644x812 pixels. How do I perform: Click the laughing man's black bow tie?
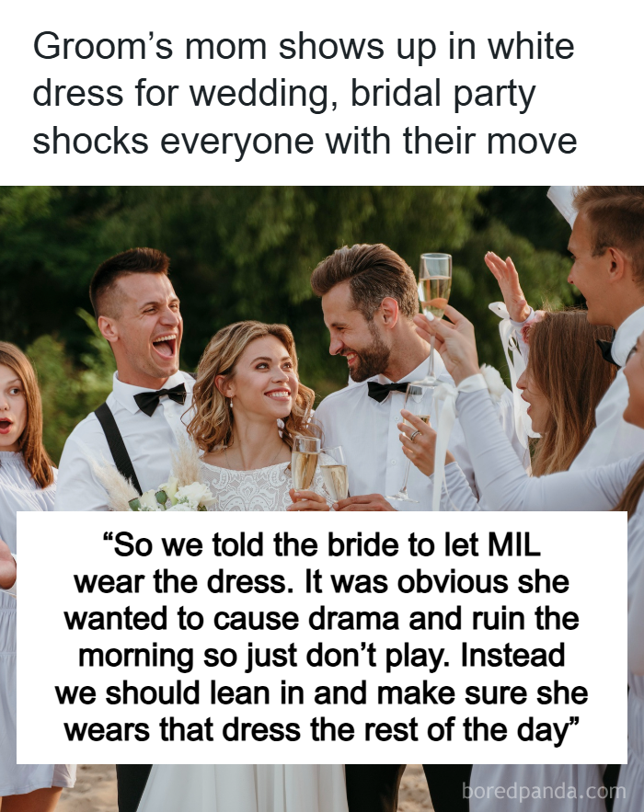[x=159, y=397]
